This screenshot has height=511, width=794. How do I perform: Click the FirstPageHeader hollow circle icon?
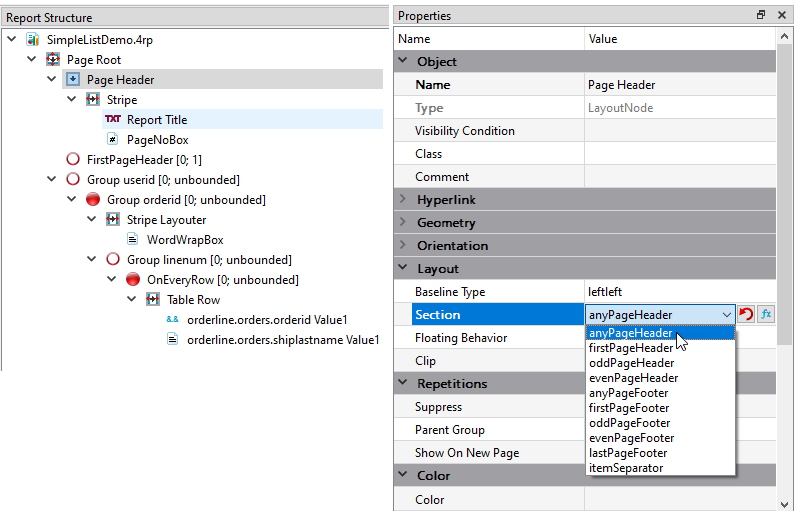click(x=73, y=160)
